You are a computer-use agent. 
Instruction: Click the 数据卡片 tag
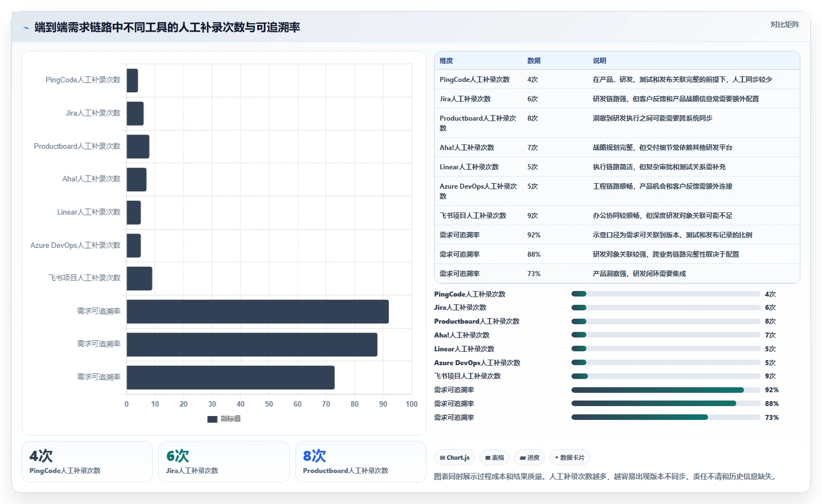click(570, 458)
